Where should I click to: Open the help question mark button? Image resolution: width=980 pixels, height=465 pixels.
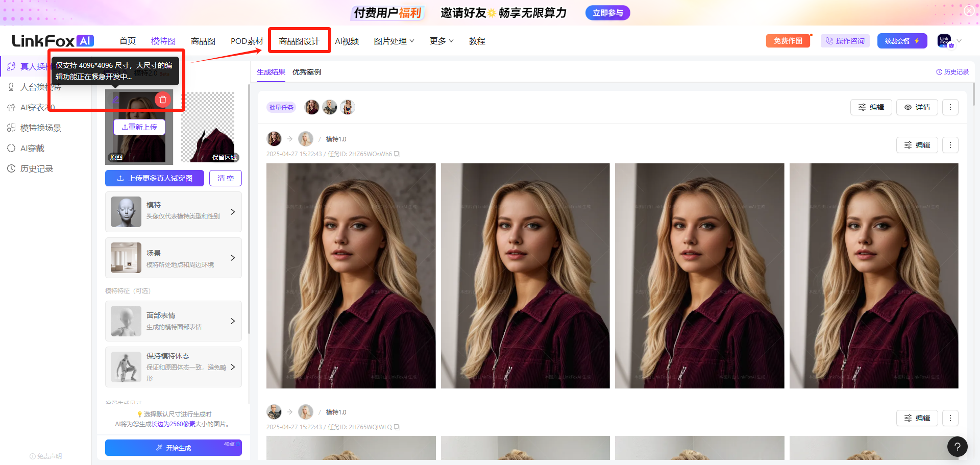[958, 447]
